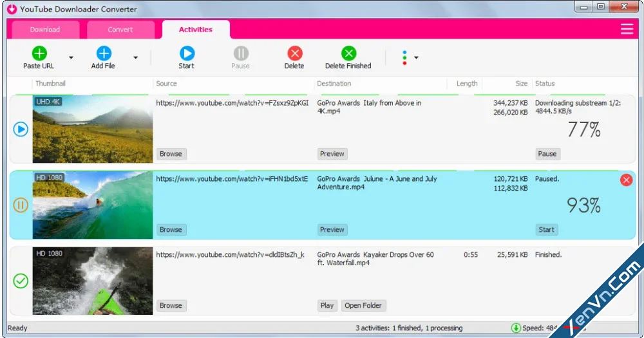Open the Paste URL dropdown arrow
This screenshot has width=644, height=338.
point(71,57)
